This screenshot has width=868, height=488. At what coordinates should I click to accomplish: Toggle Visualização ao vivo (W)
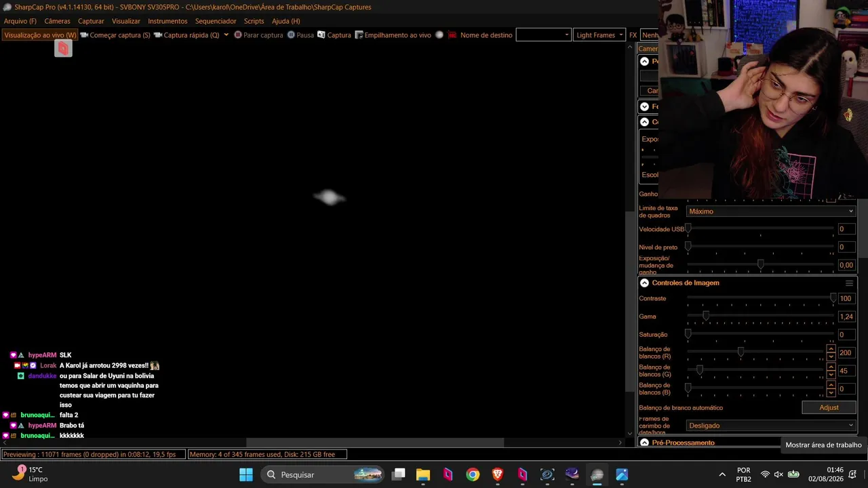click(x=40, y=35)
